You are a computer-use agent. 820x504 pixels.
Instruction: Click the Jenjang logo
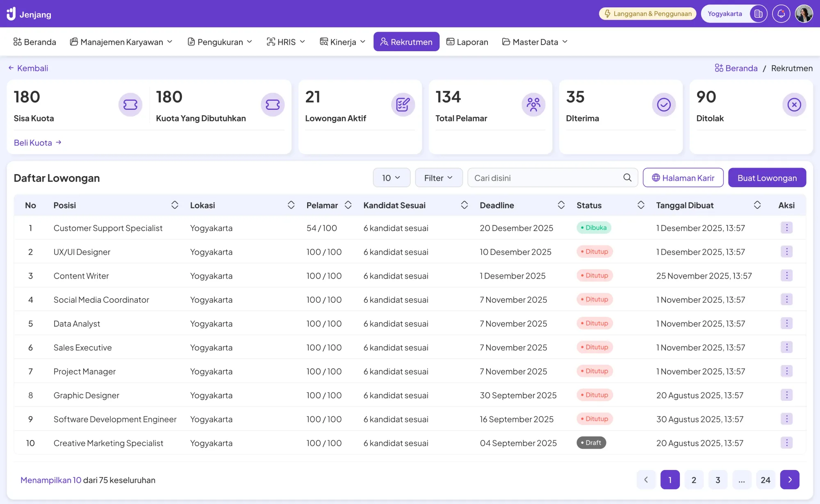[x=30, y=14]
